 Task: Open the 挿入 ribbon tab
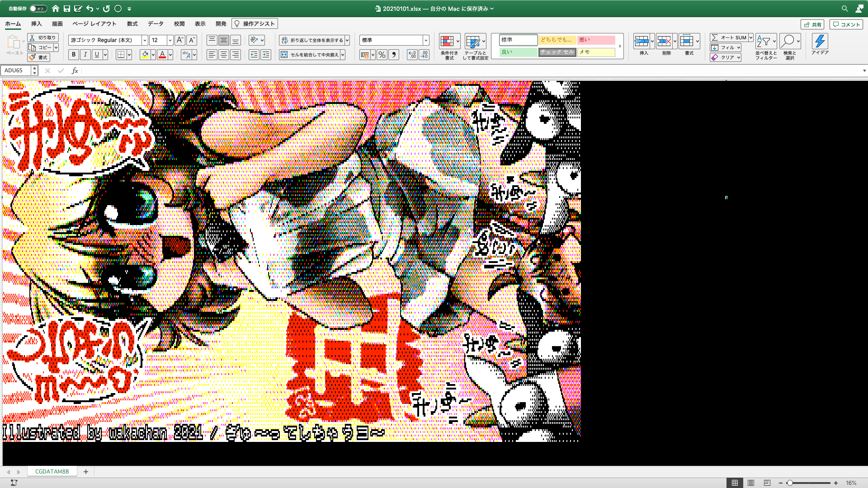pos(36,23)
